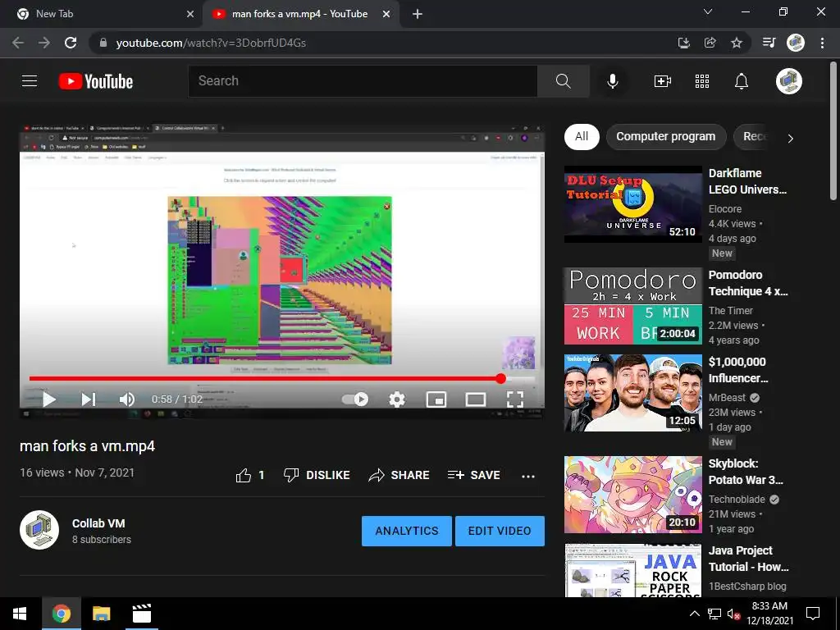Open the YouTube hamburger guide menu
The width and height of the screenshot is (840, 630).
pyautogui.click(x=30, y=81)
